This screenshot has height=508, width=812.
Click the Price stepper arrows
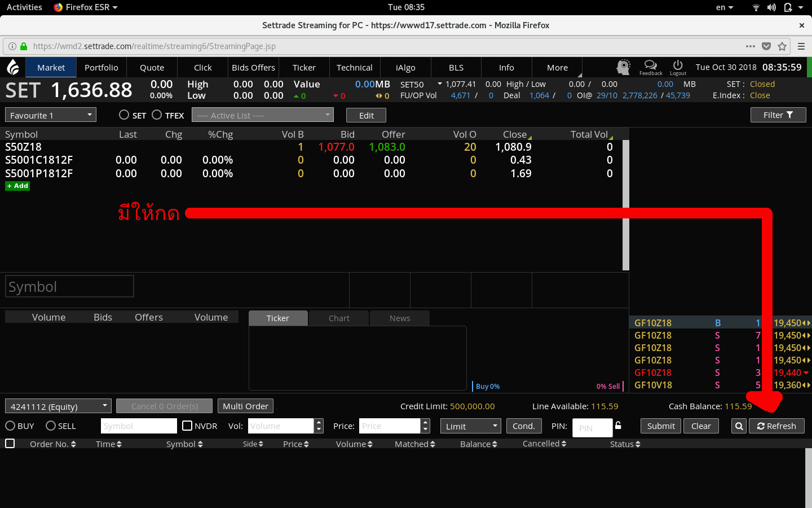coord(426,426)
